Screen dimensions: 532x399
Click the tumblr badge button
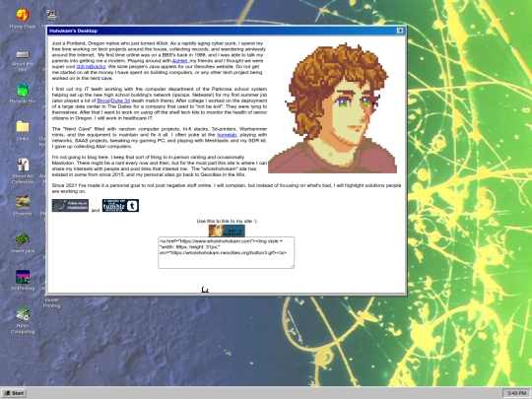tap(120, 206)
